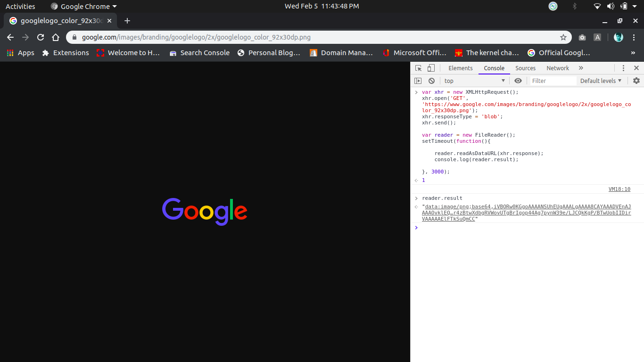Open the clock and calendar panel
Image resolution: width=644 pixels, height=362 pixels.
[x=322, y=6]
